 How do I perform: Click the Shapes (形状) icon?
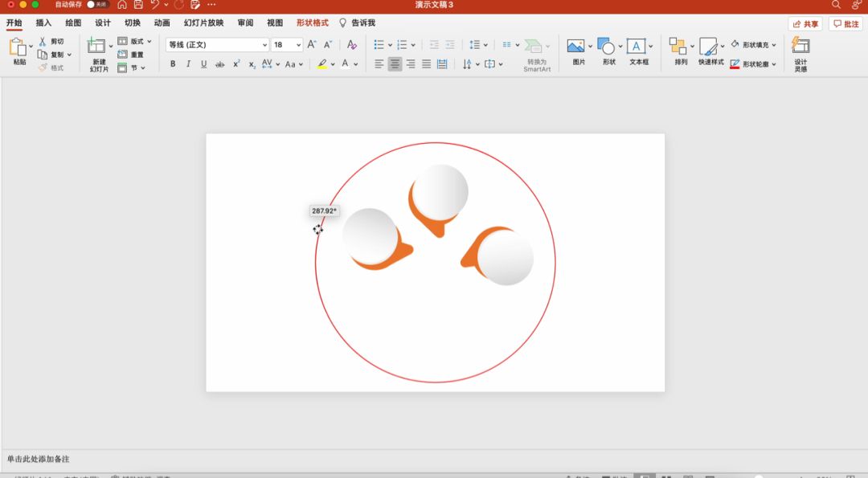point(606,47)
